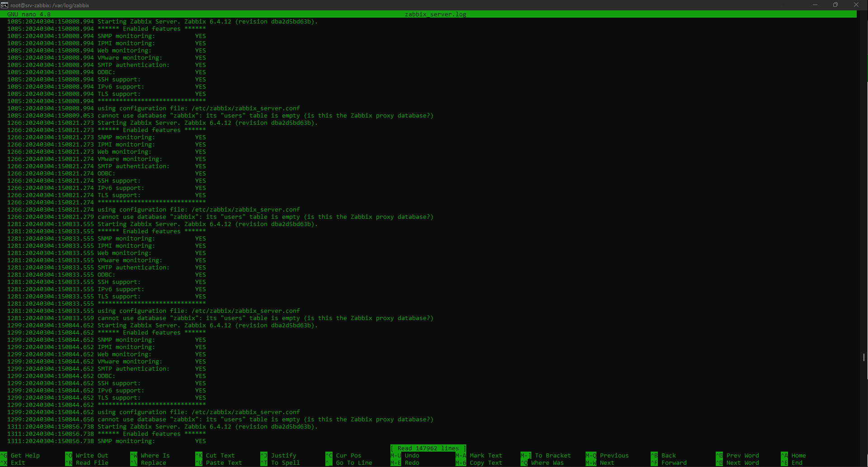This screenshot has width=868, height=467.
Task: Click the "End" shortcut label
Action: [x=797, y=463]
